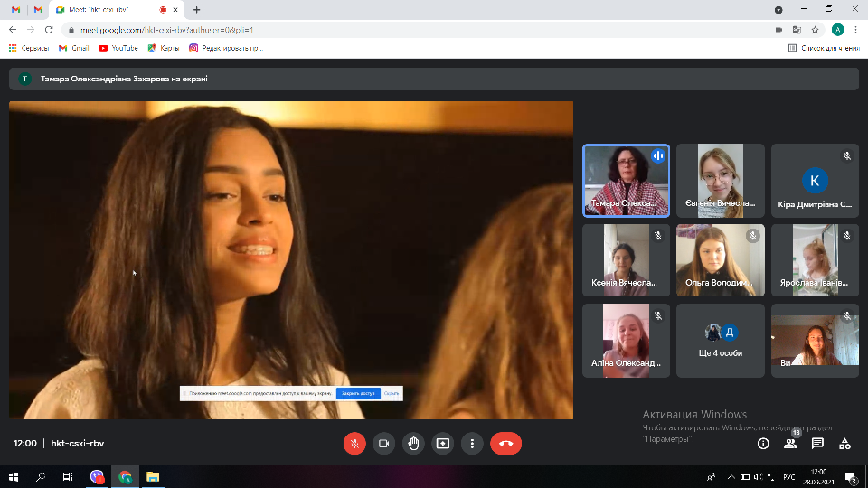Open the Activities panel icon

pos(844,444)
